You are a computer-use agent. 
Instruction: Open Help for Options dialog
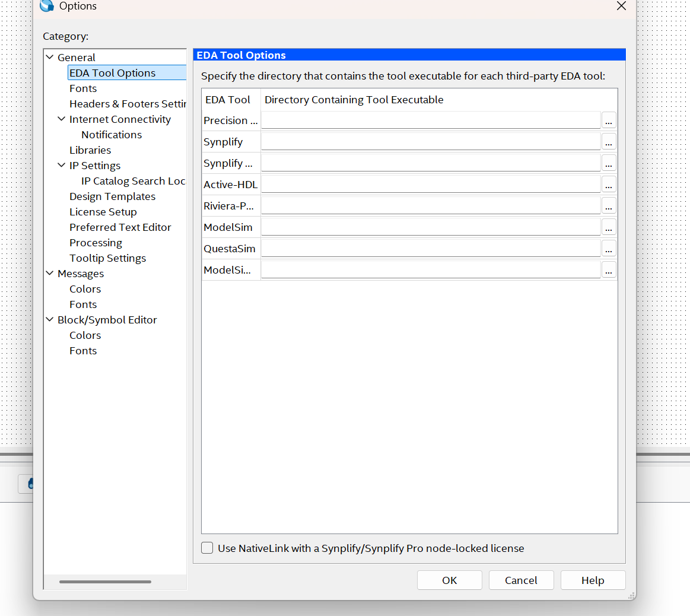coord(593,580)
